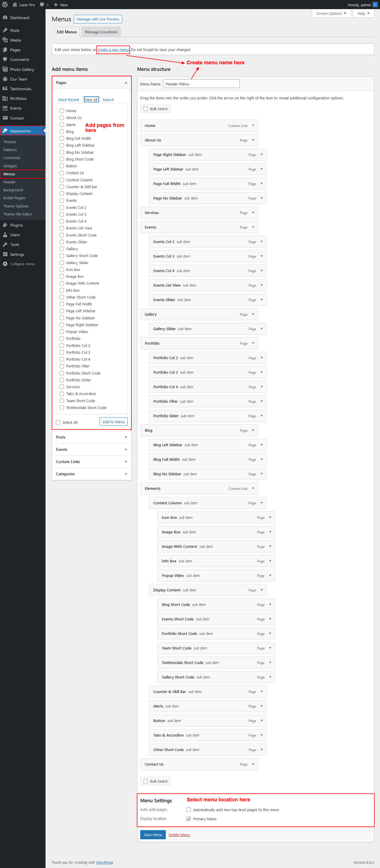Viewport: 380px width, 868px height.
Task: Click the Delete Menu link
Action: tap(179, 835)
